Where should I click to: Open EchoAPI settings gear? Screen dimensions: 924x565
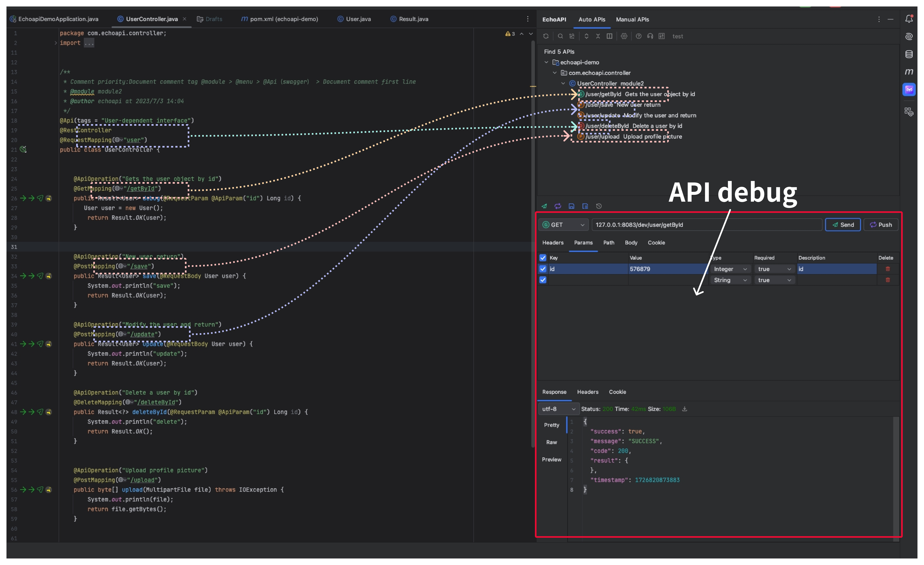[x=624, y=36]
